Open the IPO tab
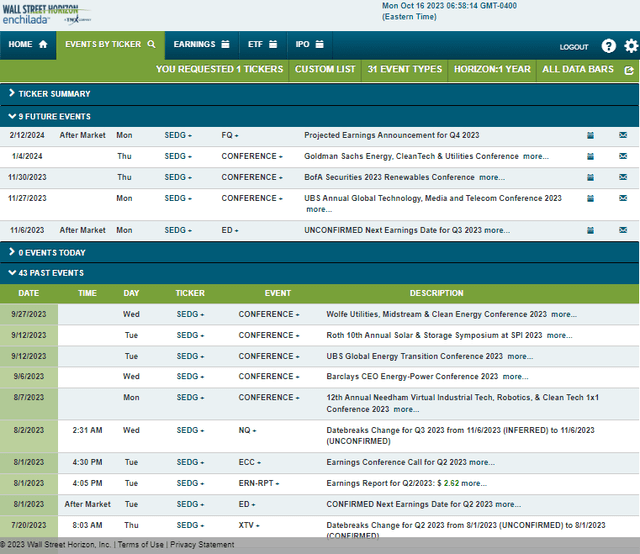Image resolution: width=640 pixels, height=554 pixels. click(x=309, y=44)
